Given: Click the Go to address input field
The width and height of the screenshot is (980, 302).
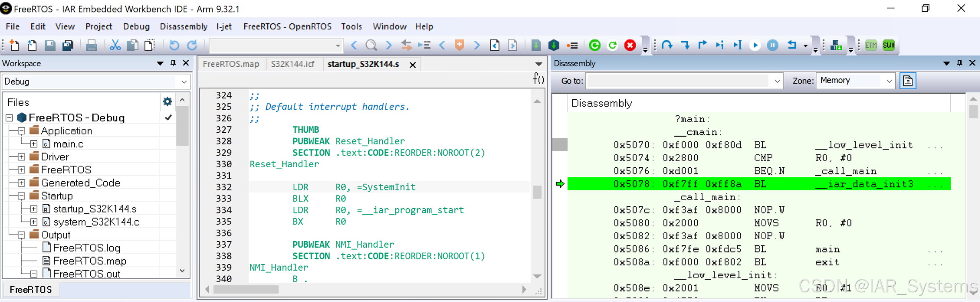Looking at the screenshot, I should pyautogui.click(x=678, y=81).
